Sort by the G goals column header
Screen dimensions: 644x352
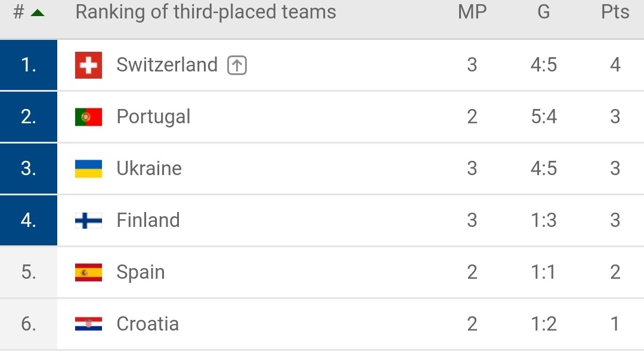click(543, 12)
